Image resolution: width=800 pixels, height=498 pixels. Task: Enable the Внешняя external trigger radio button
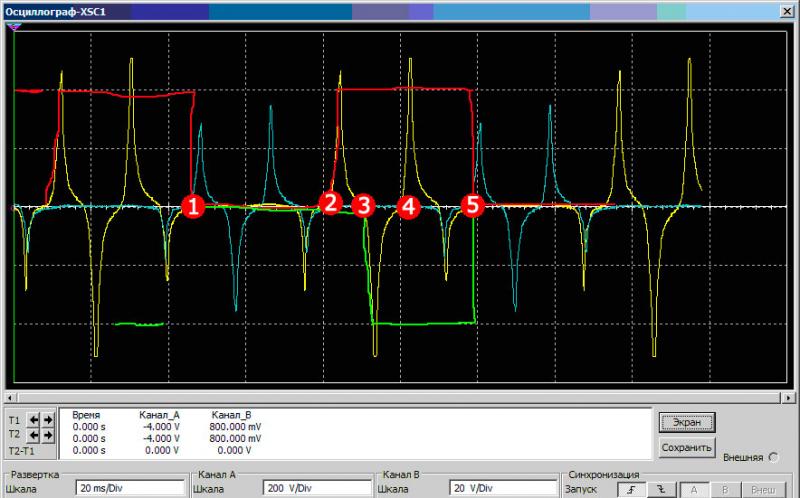coord(774,457)
